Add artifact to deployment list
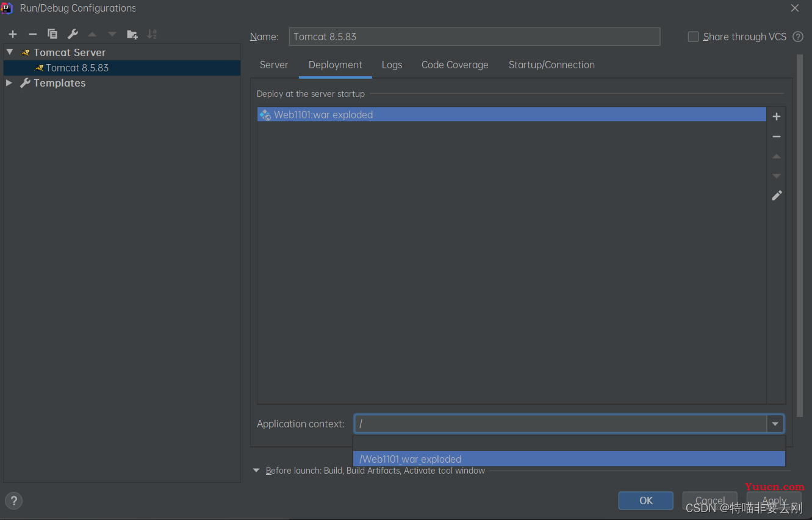 pos(777,116)
